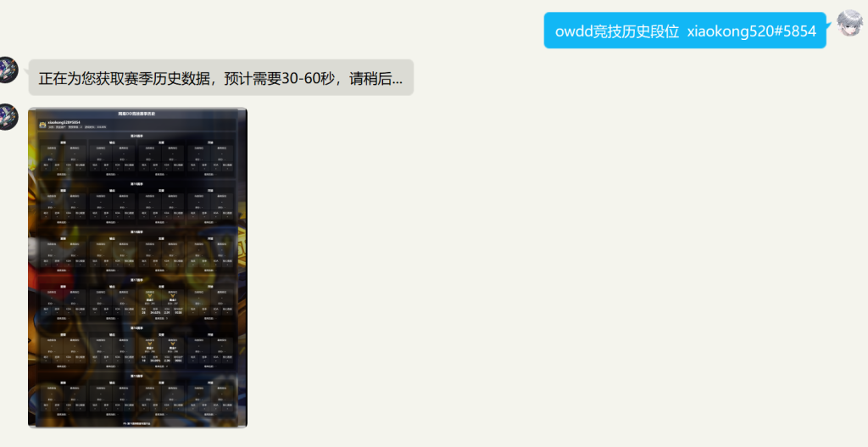Click xiaokong520#5854 battletag in sent message

pos(751,31)
